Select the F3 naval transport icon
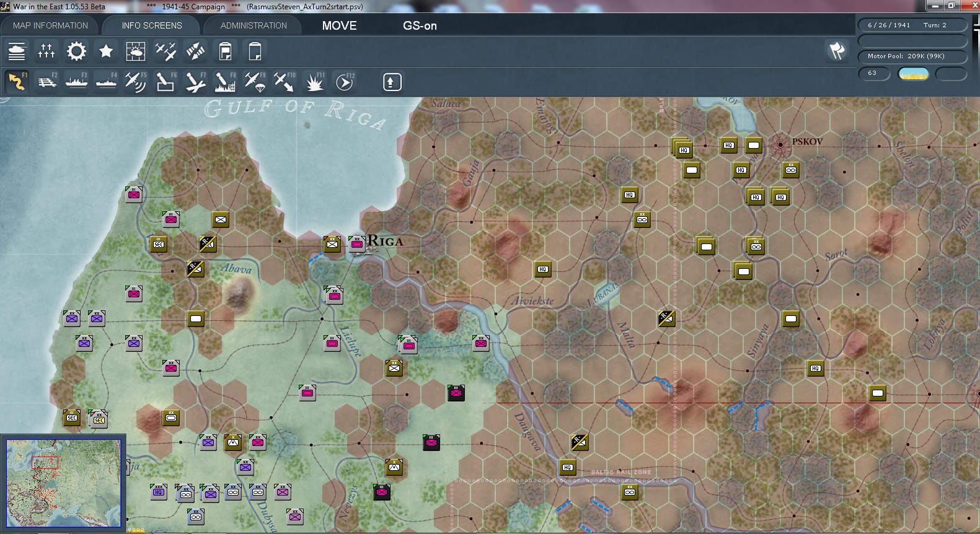Viewport: 980px width, 534px height. [x=76, y=82]
